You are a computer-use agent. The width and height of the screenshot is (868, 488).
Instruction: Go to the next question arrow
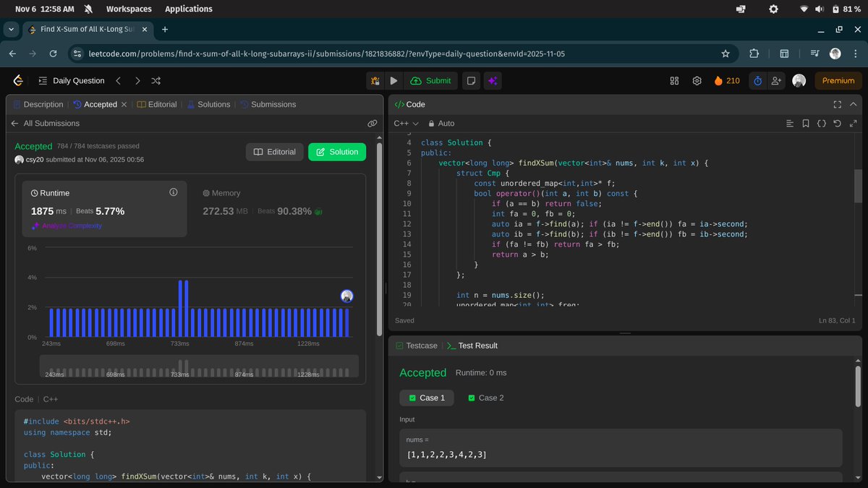point(137,81)
